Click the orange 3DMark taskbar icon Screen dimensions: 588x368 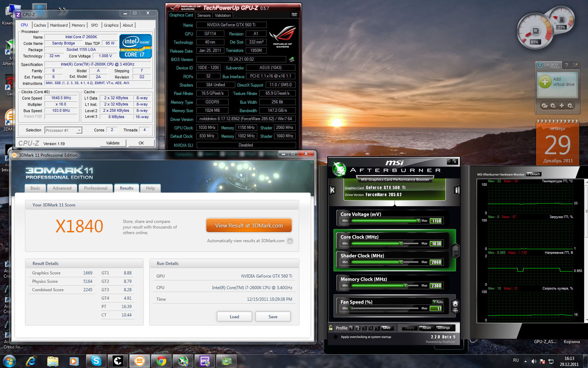coord(140,361)
